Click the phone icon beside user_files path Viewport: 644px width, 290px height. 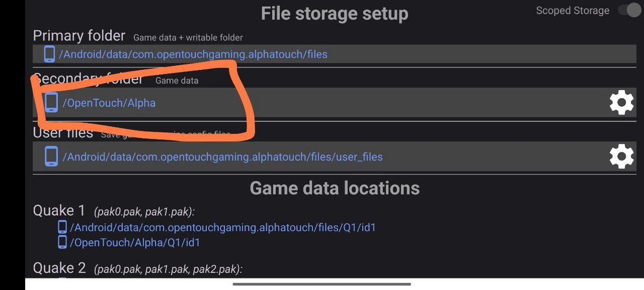point(51,157)
